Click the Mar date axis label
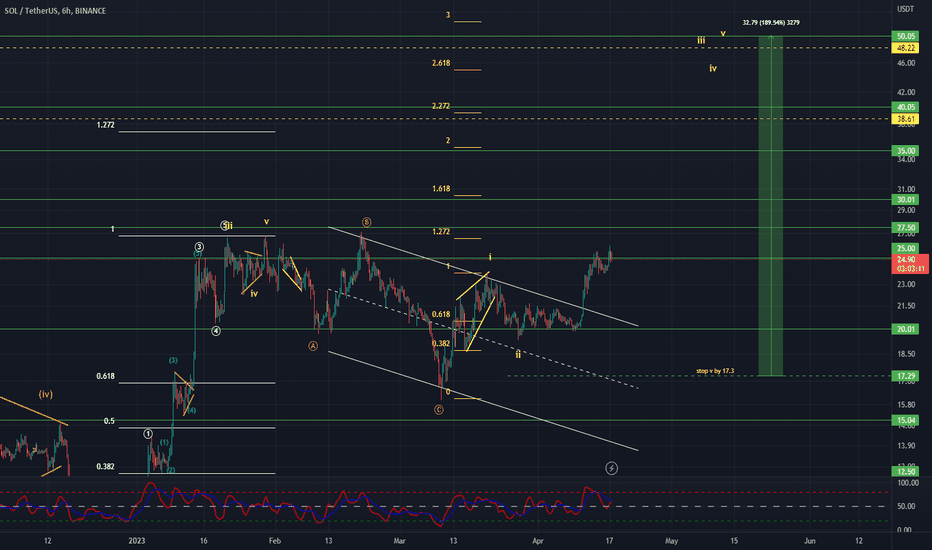Screen dimensions: 932x550 tap(399, 540)
